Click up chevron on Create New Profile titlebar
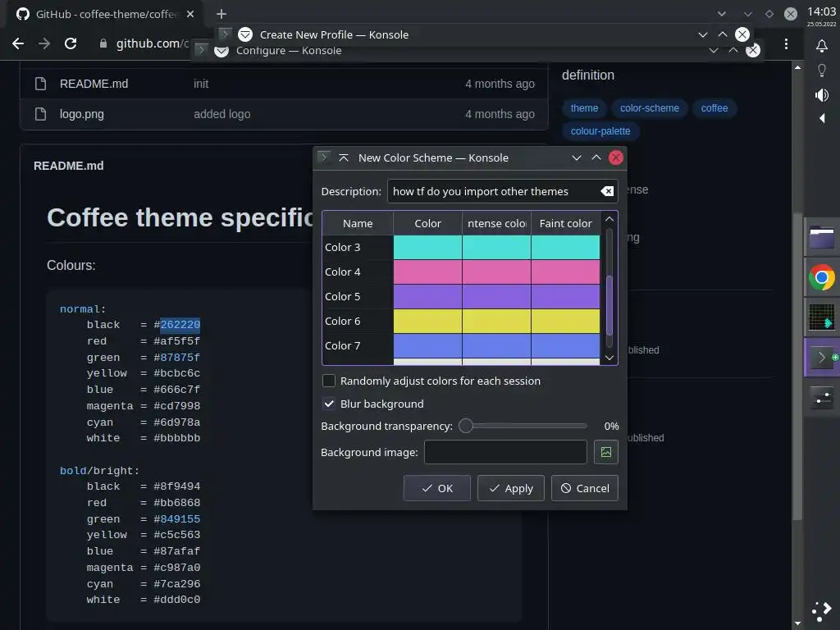The image size is (840, 630). (723, 34)
